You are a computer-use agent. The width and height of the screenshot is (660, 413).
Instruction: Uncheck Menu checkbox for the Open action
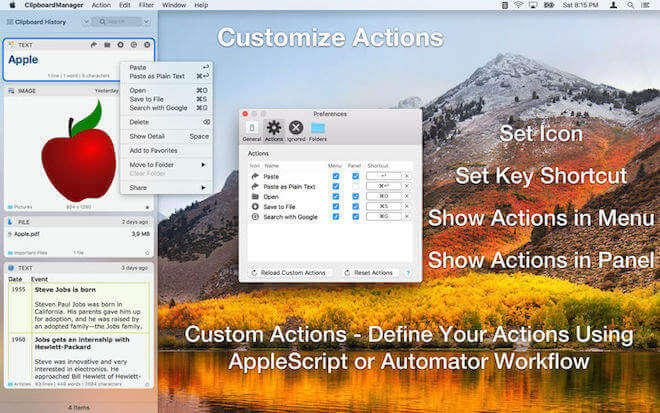coord(335,196)
